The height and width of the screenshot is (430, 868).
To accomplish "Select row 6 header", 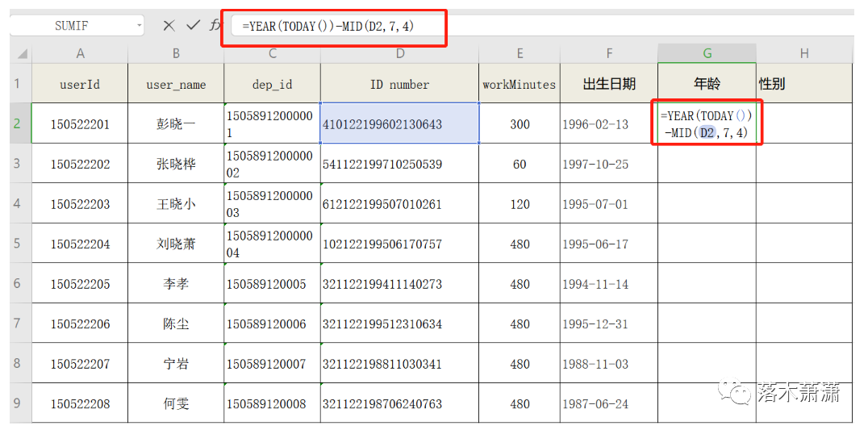I will [x=21, y=283].
